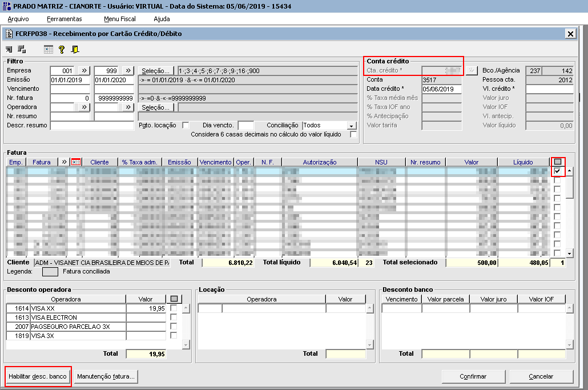
Task: Open the Cta. crédito lookup button
Action: tap(472, 70)
